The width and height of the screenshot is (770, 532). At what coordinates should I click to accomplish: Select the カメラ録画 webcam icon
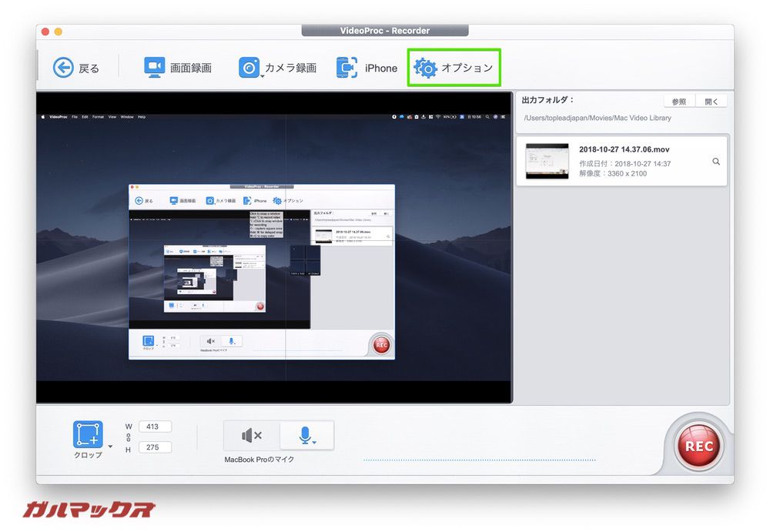point(248,67)
